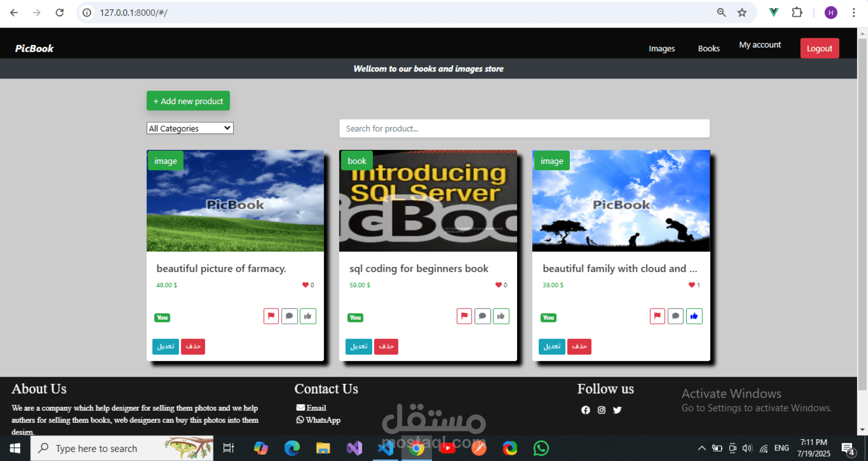The height and width of the screenshot is (461, 868).
Task: Delete (حذف) the sql coding book
Action: pyautogui.click(x=386, y=347)
